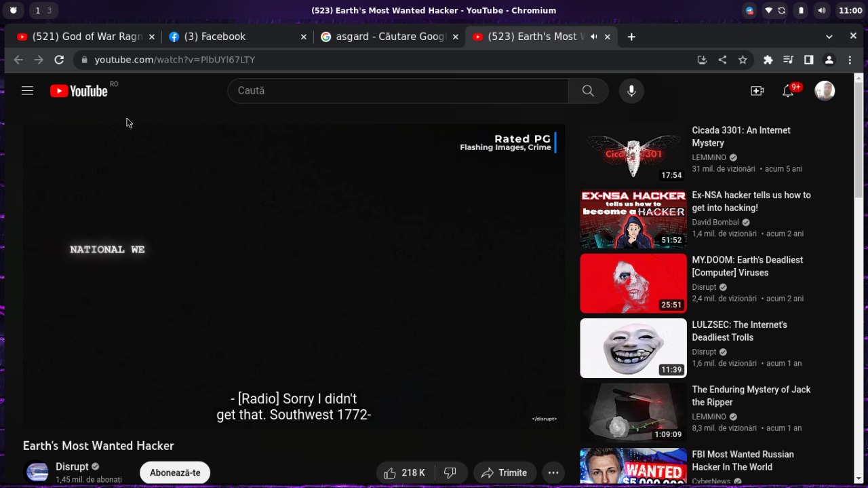
Task: Share the video using the Trimite button
Action: pyautogui.click(x=505, y=473)
